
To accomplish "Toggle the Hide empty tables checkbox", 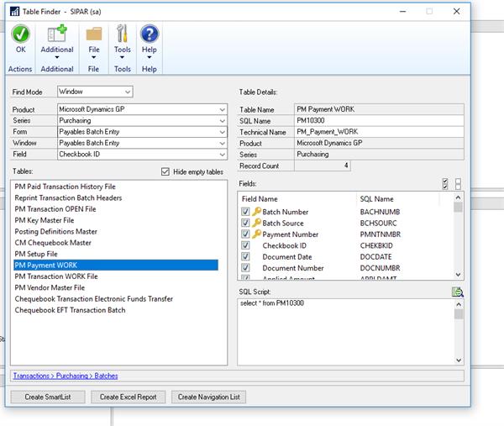I will click(165, 171).
